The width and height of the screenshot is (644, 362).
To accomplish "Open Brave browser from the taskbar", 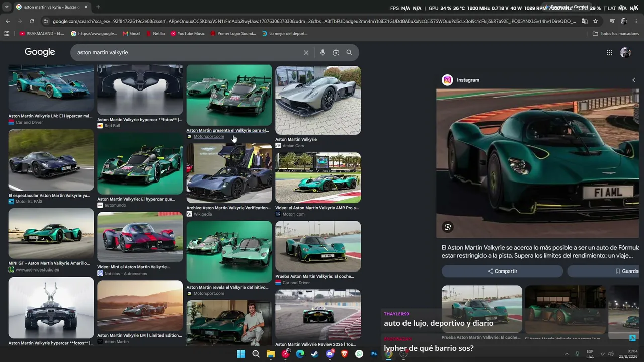I will [345, 354].
